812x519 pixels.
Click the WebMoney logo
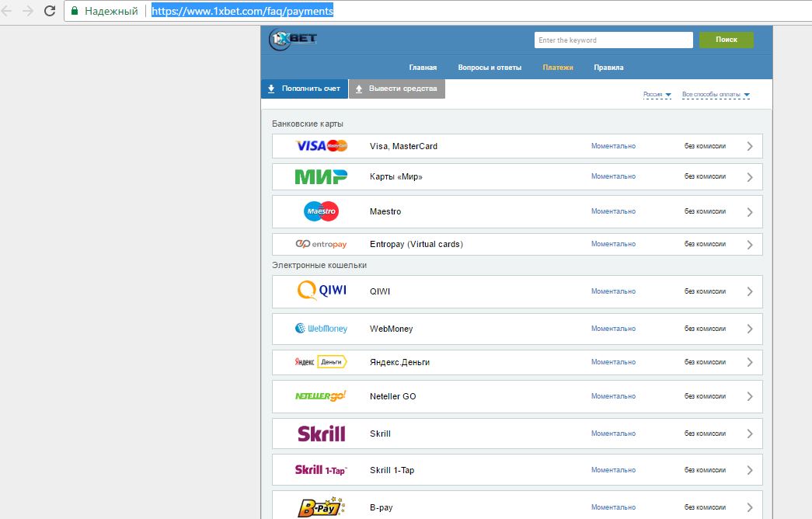pyautogui.click(x=321, y=329)
